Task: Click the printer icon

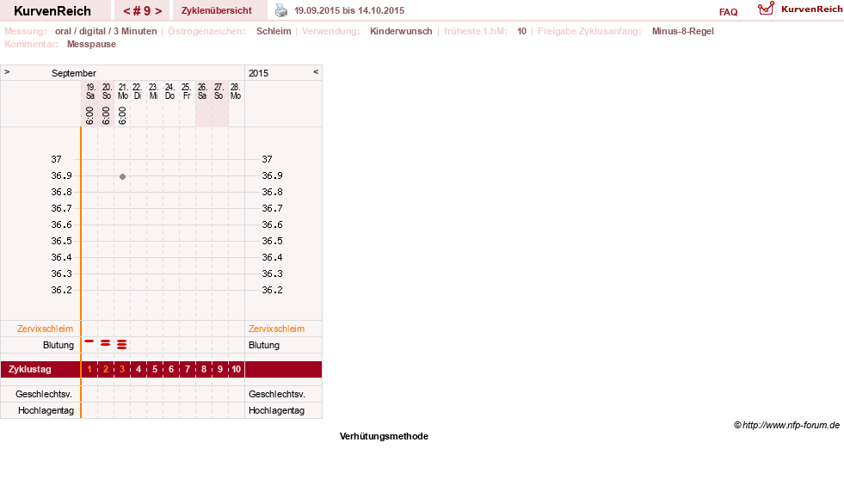Action: coord(281,10)
